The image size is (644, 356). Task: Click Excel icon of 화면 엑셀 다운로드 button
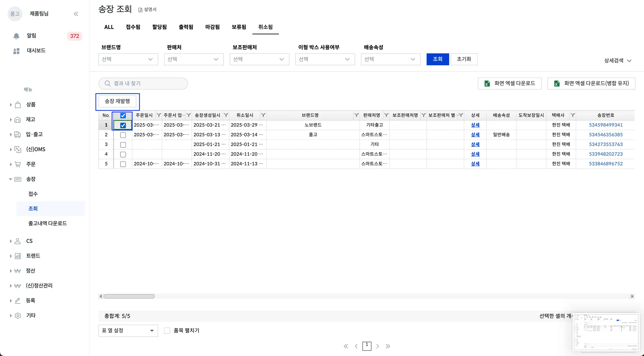(487, 84)
